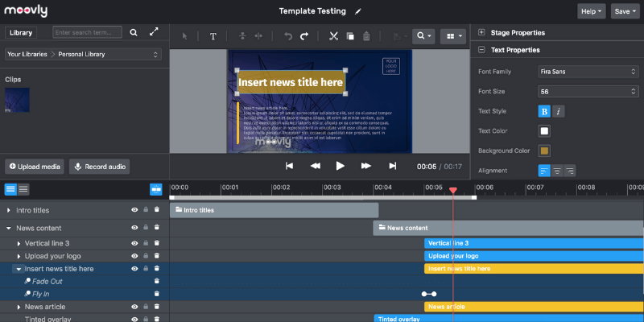Screen dimensions: 644x322
Task: Click the pencil icon to rename project
Action: pos(357,12)
